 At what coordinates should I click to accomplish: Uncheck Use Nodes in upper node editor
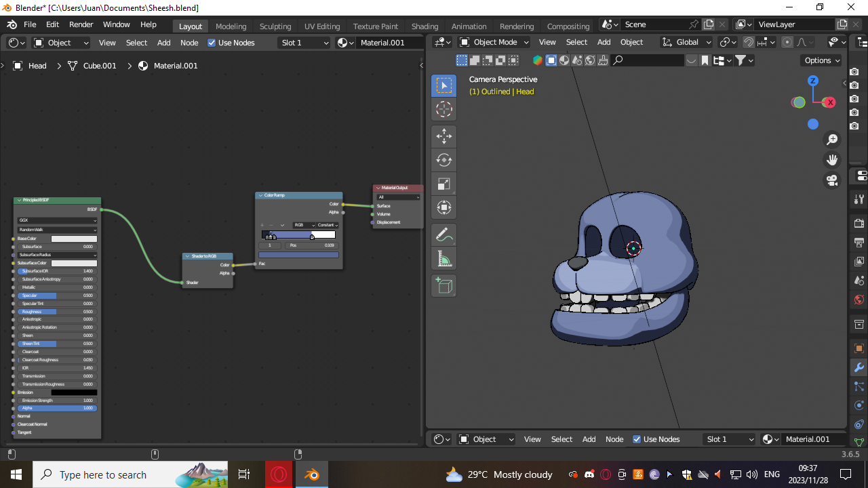[x=212, y=43]
